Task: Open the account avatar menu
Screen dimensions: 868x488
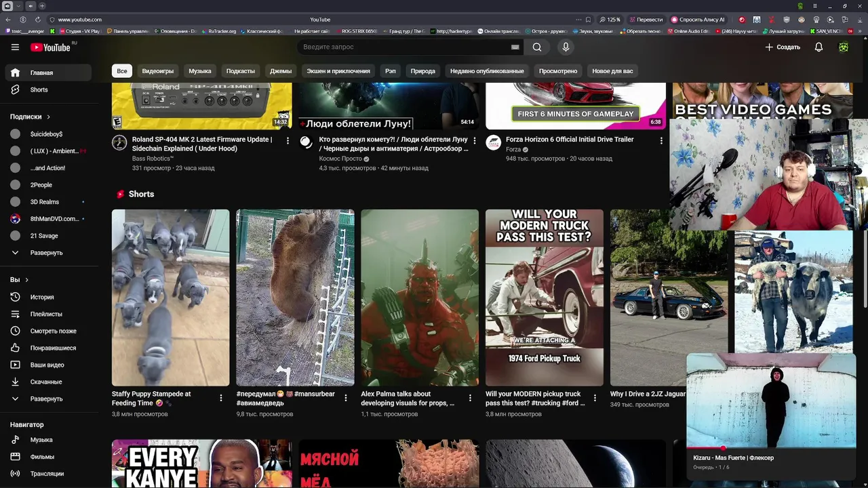Action: [x=844, y=47]
